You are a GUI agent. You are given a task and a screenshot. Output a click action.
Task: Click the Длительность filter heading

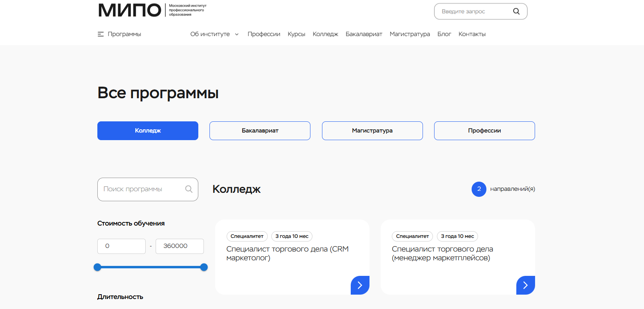pyautogui.click(x=120, y=297)
